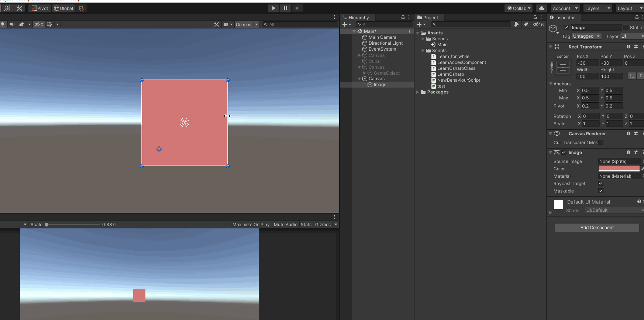This screenshot has height=320, width=644.
Task: Toggle hidden packages count 16
Action: click(x=538, y=24)
